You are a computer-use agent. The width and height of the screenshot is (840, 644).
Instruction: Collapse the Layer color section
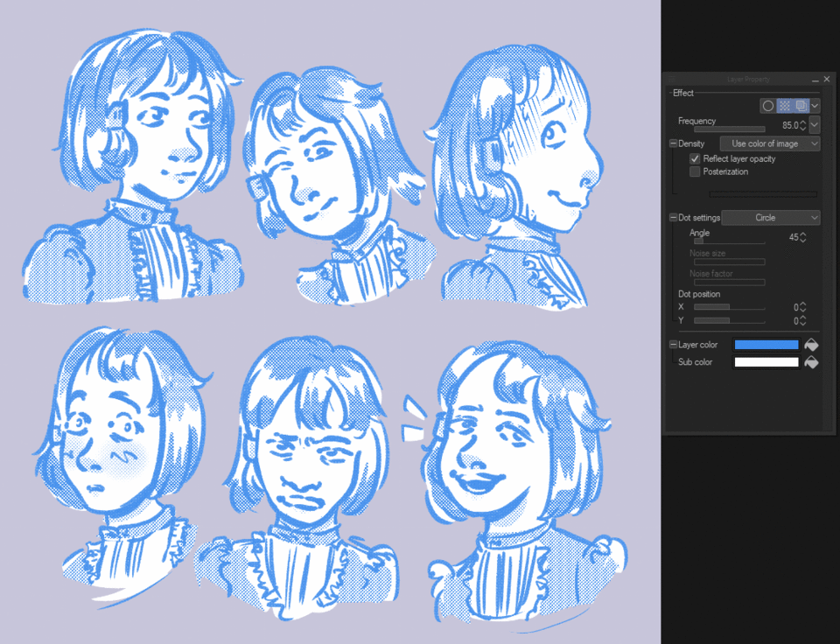tap(674, 345)
